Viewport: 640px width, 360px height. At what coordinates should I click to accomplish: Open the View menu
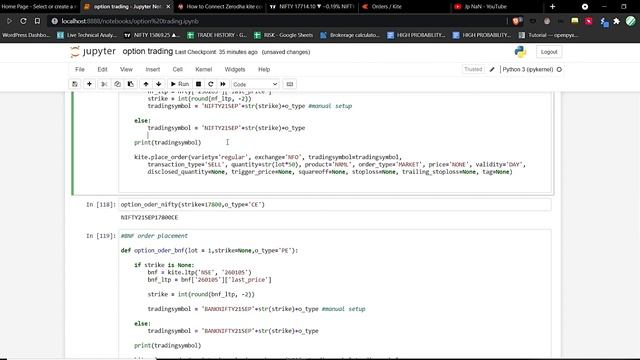click(x=126, y=69)
